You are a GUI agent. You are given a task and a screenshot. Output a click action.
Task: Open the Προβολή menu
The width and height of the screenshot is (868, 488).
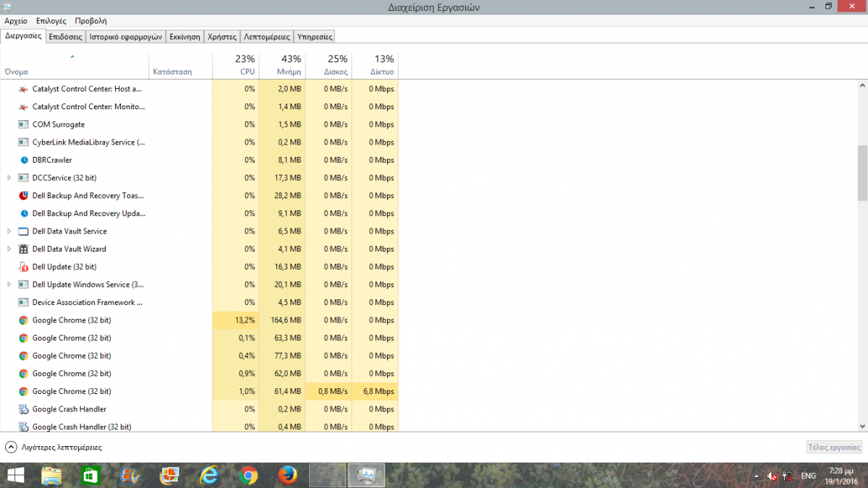pos(90,22)
